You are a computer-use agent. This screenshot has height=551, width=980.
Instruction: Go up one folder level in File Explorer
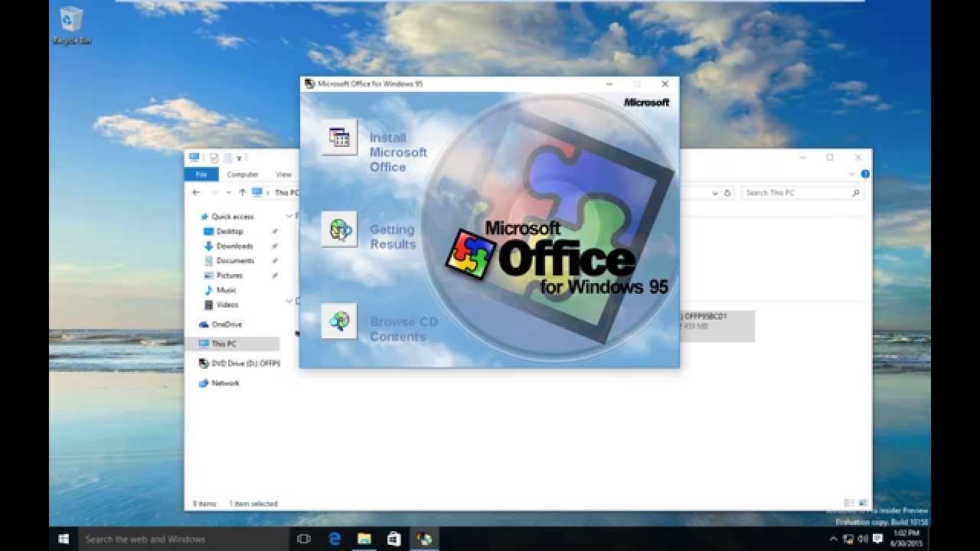click(x=242, y=193)
